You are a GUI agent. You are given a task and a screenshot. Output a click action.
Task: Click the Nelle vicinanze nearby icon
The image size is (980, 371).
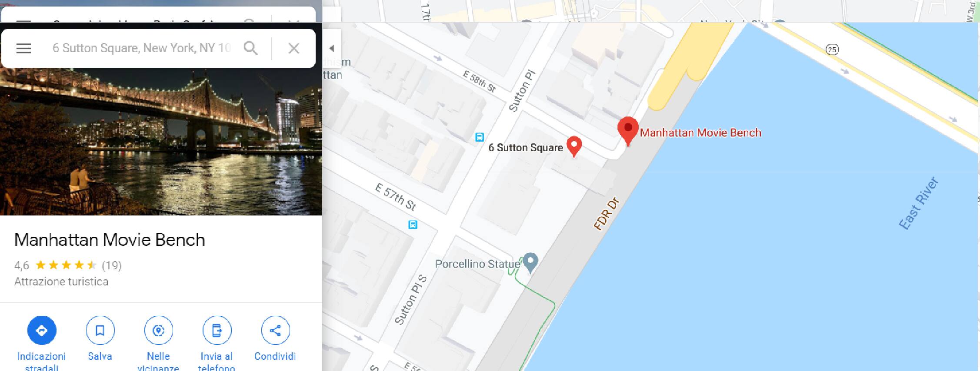coord(158,331)
